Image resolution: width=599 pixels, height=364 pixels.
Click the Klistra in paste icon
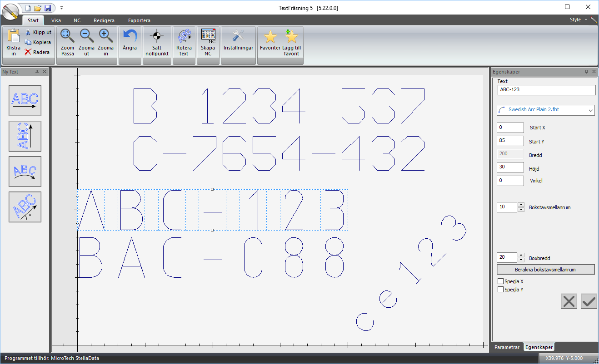[13, 36]
